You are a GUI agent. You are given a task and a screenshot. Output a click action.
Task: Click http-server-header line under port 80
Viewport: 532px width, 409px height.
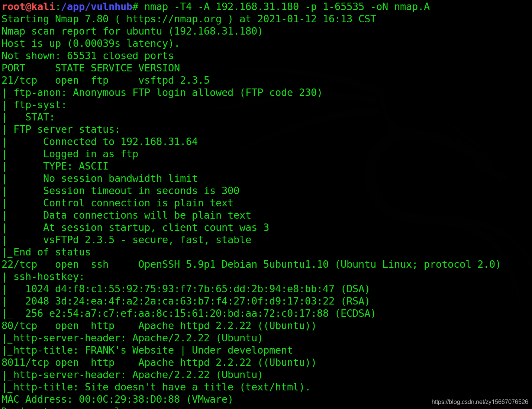point(132,338)
